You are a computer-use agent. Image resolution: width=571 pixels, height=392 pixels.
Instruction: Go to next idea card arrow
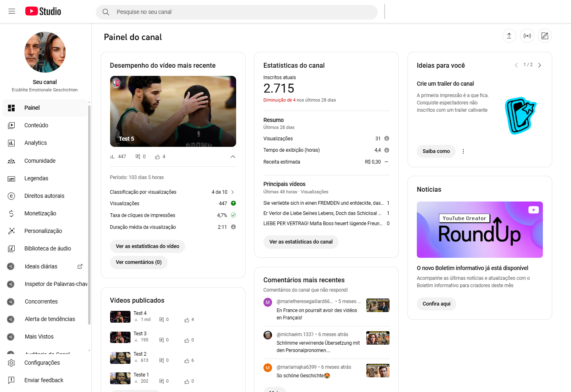pyautogui.click(x=540, y=65)
